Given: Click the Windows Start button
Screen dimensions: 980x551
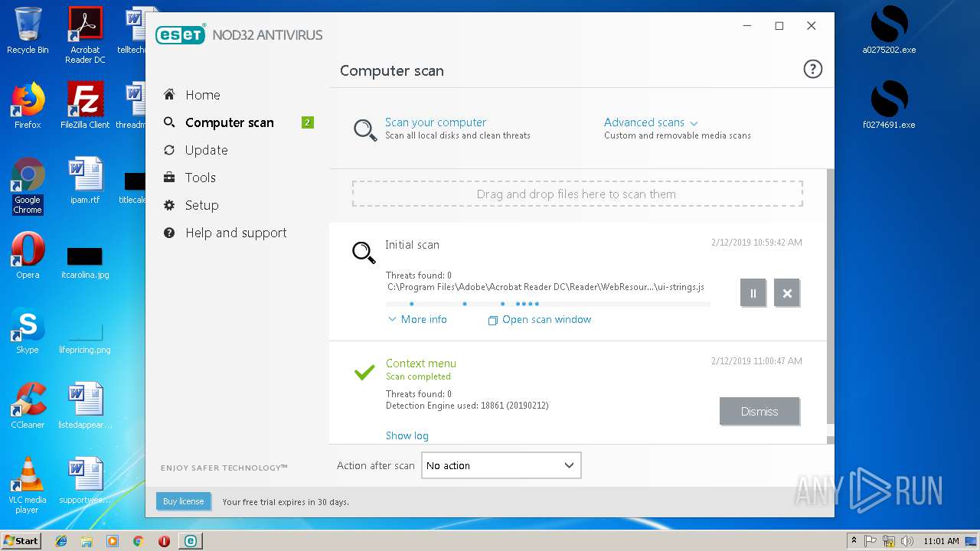Looking at the screenshot, I should [21, 540].
